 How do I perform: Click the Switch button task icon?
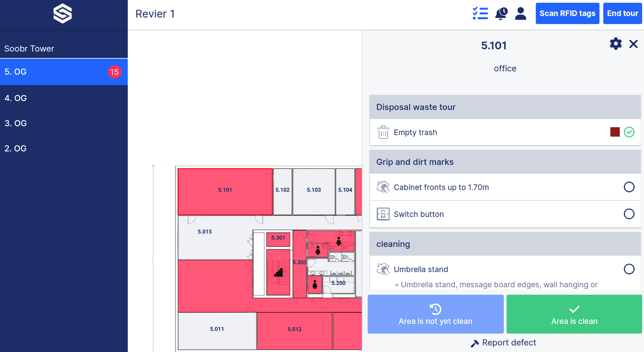(383, 214)
